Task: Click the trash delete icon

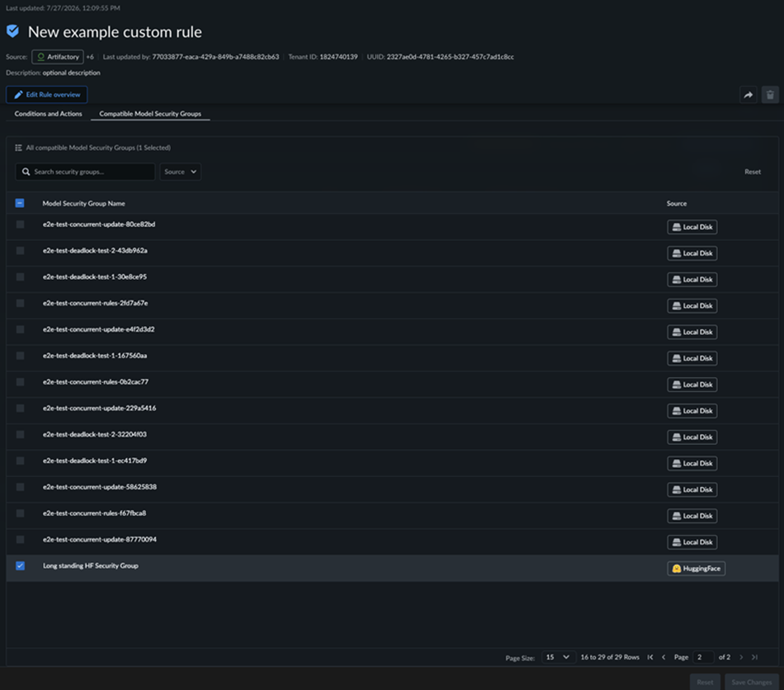Action: point(770,94)
